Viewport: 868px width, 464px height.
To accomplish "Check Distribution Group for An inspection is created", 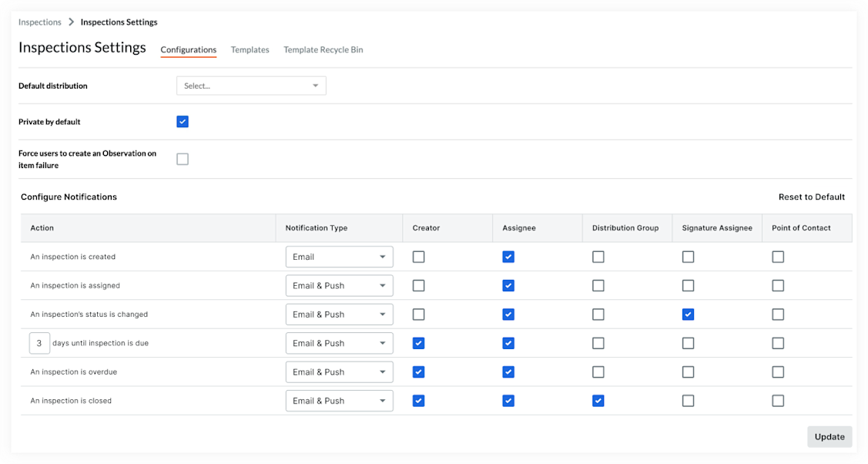I will coord(598,257).
